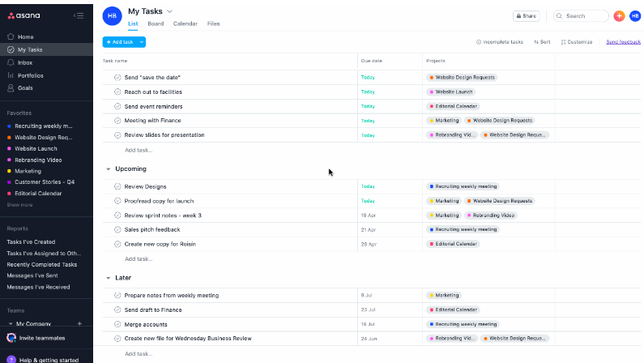Collapse sidebar using the top toggle icon
This screenshot has width=644, height=363.
79,15
